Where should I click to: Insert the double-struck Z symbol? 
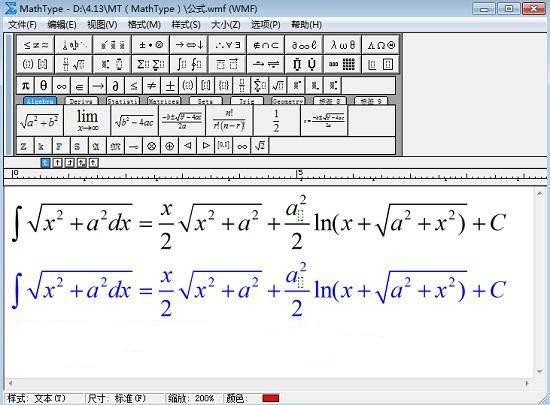(x=24, y=146)
